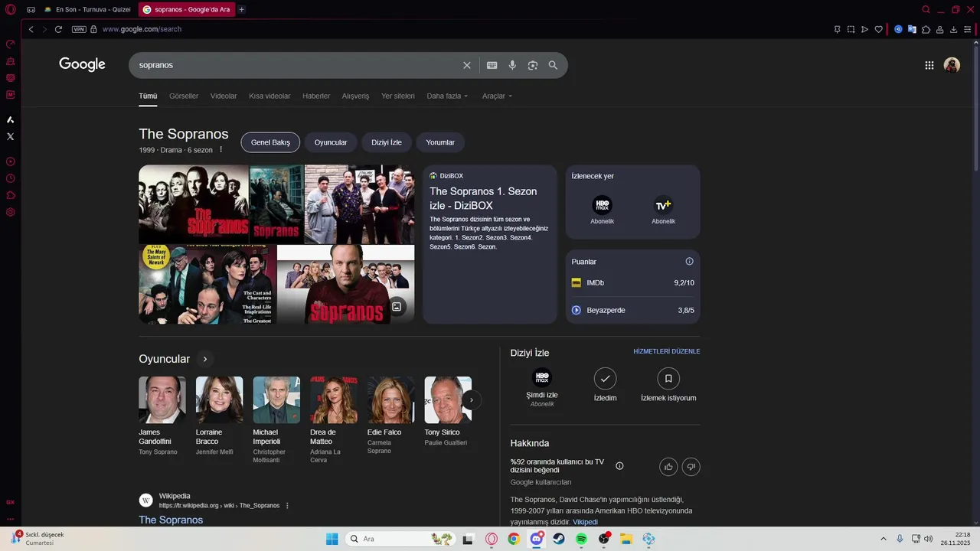Open the Opera GX main menu logo
Screen dimensions: 980x551
[10, 10]
